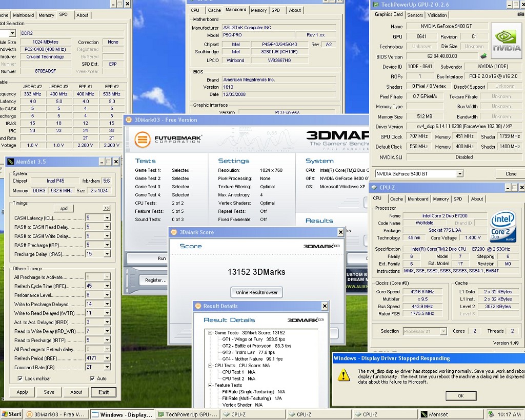Image resolution: width=525 pixels, height=420 pixels.
Task: Select GT4 - Mother Nature result row
Action: 252,359
